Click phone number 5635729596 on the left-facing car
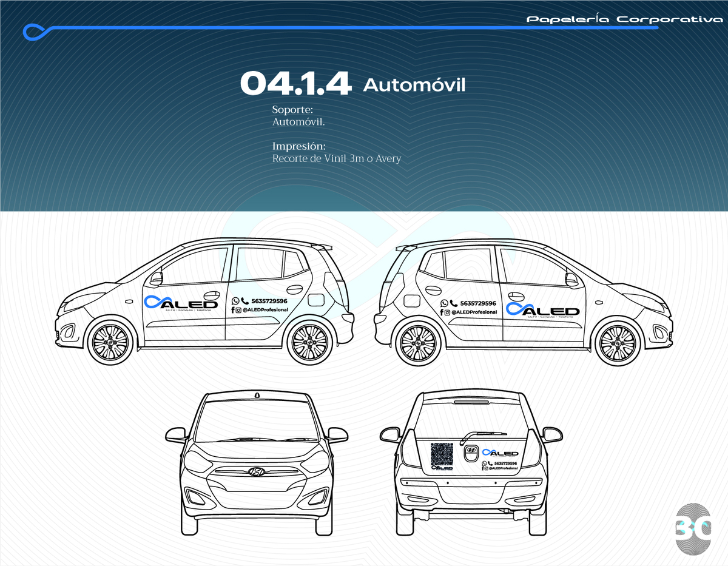Viewport: 728px width, 566px height. click(269, 301)
